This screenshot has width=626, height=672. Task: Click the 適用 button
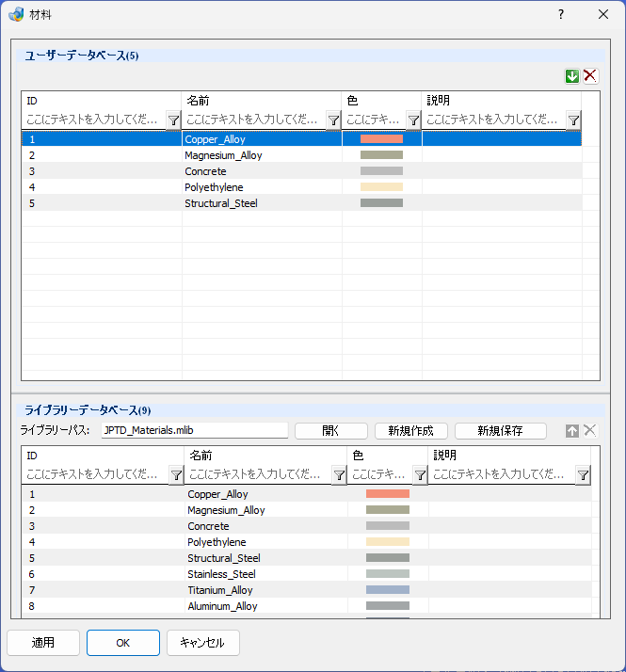pyautogui.click(x=43, y=643)
